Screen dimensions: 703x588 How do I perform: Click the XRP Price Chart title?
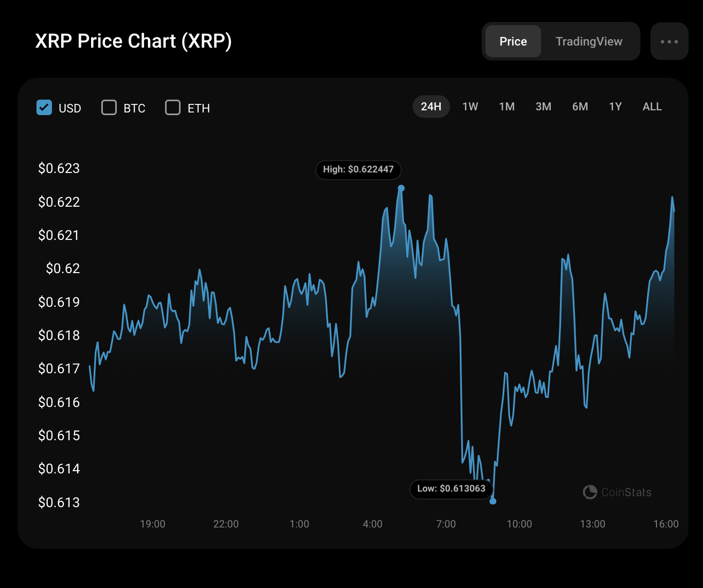pyautogui.click(x=133, y=41)
